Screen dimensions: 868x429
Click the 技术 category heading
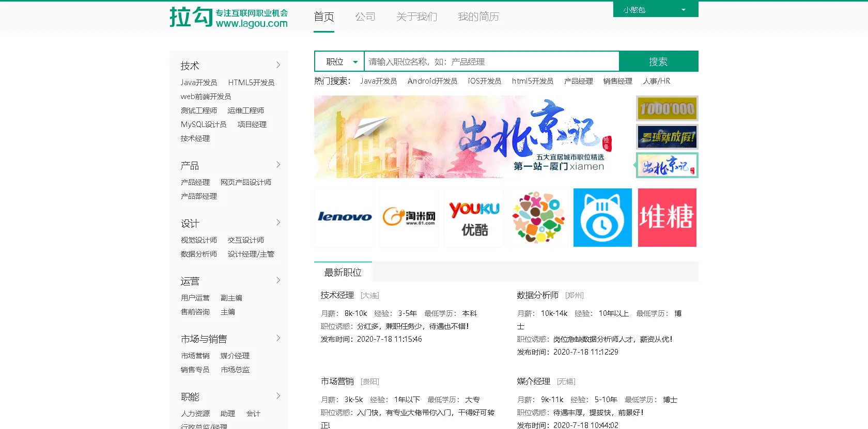point(190,66)
